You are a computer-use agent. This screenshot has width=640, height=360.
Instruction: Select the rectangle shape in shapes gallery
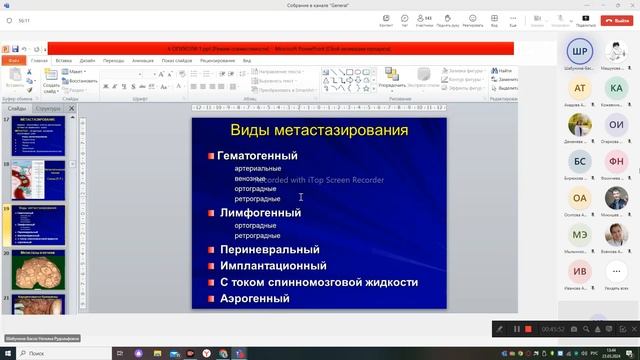[x=349, y=72]
